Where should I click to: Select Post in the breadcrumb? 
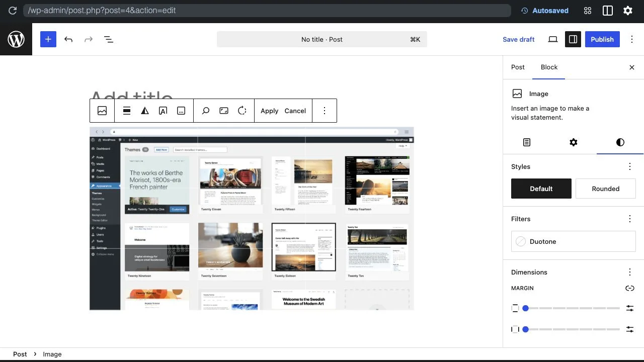[20, 354]
